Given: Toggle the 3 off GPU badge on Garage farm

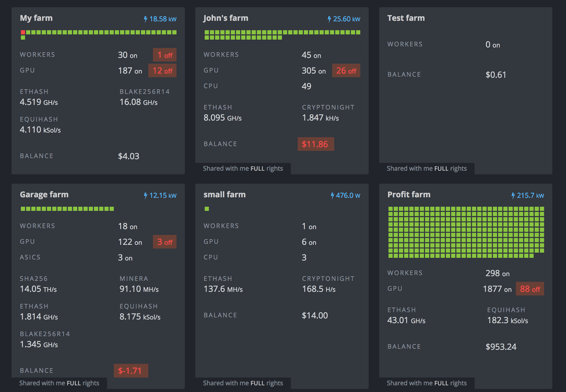Looking at the screenshot, I should pos(164,242).
